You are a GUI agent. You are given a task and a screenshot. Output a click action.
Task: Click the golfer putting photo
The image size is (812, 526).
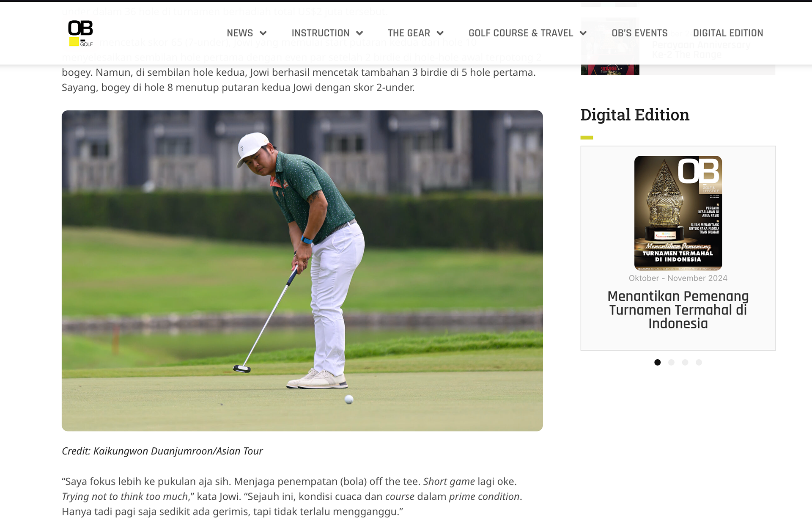click(302, 271)
